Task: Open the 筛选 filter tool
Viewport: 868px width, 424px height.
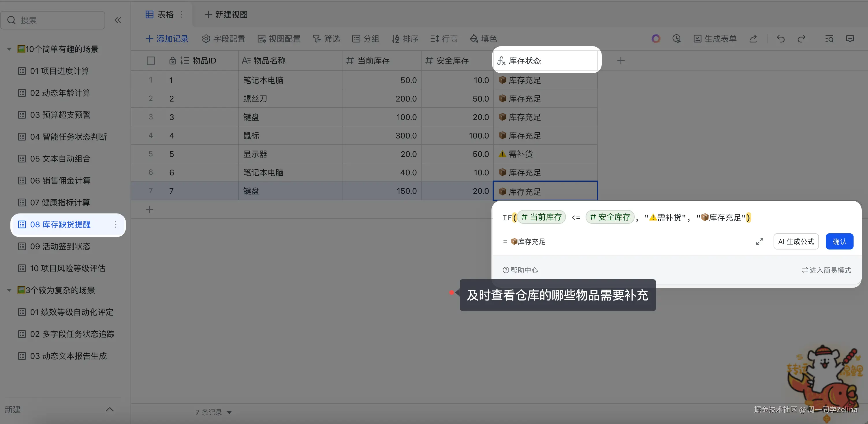Action: coord(326,39)
